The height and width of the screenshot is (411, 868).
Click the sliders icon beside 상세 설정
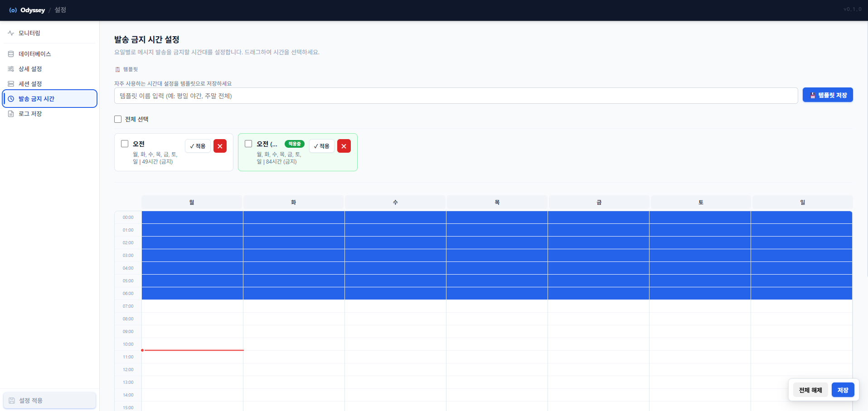click(x=11, y=69)
